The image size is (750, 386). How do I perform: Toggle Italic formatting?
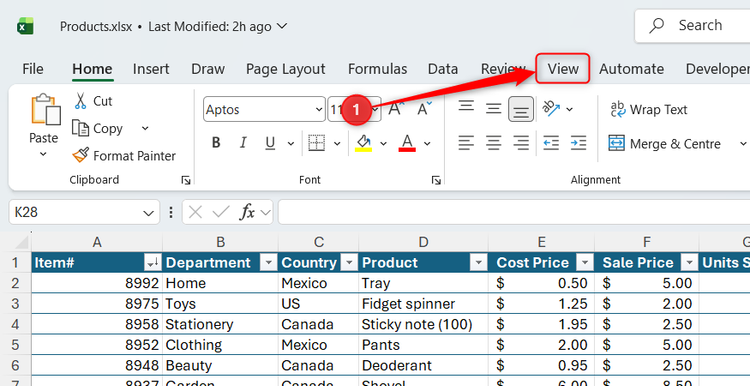coord(243,143)
